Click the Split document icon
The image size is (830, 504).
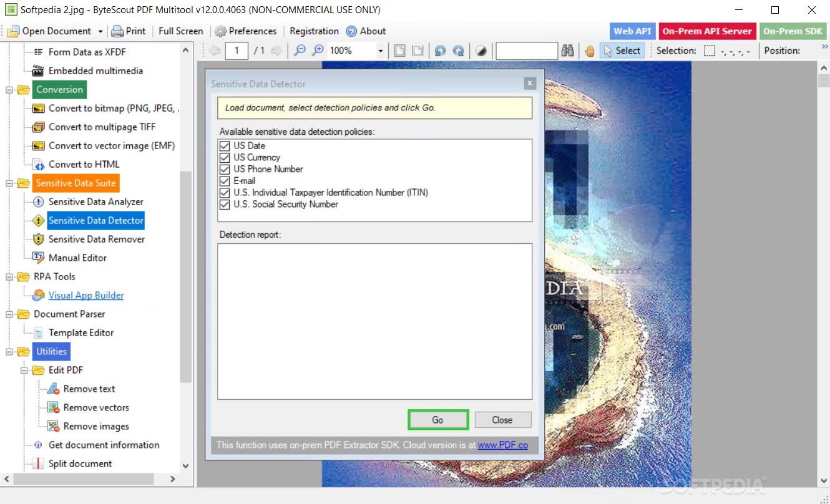39,463
